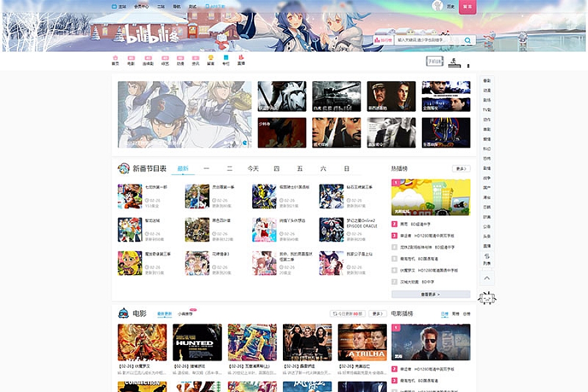
Task: Switch the schedule to the 六 tab
Action: (x=323, y=169)
